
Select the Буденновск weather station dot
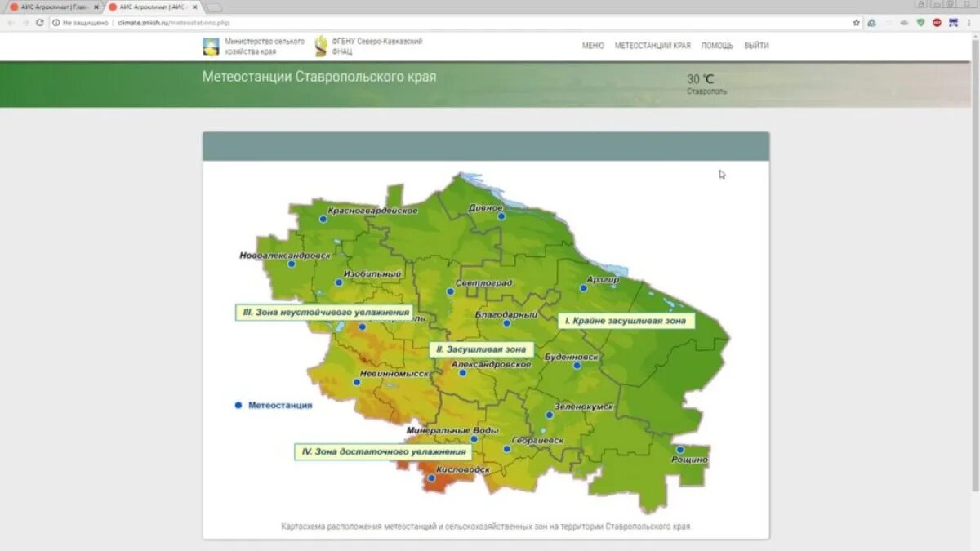577,365
